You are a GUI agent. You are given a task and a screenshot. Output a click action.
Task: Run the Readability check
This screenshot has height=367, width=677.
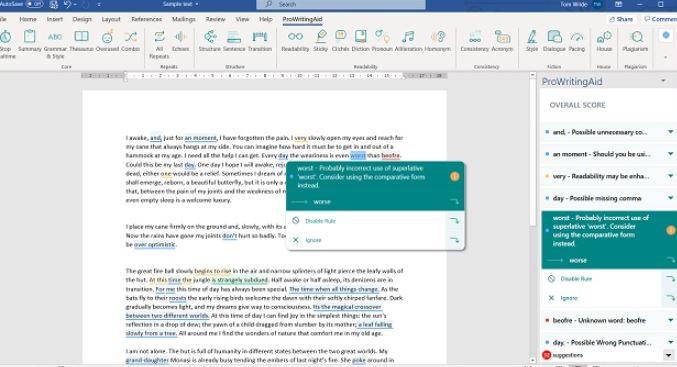pos(295,41)
